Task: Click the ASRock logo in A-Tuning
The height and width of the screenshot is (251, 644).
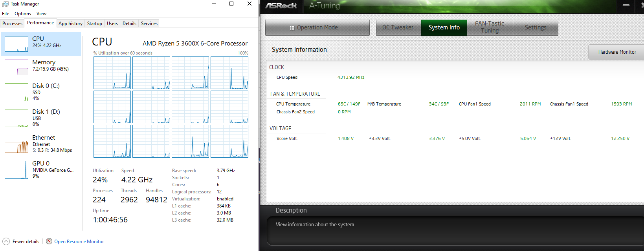Action: [281, 5]
